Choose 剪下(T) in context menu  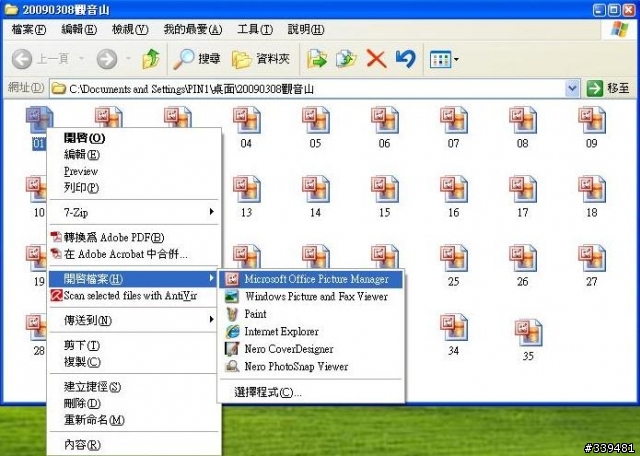click(135, 345)
